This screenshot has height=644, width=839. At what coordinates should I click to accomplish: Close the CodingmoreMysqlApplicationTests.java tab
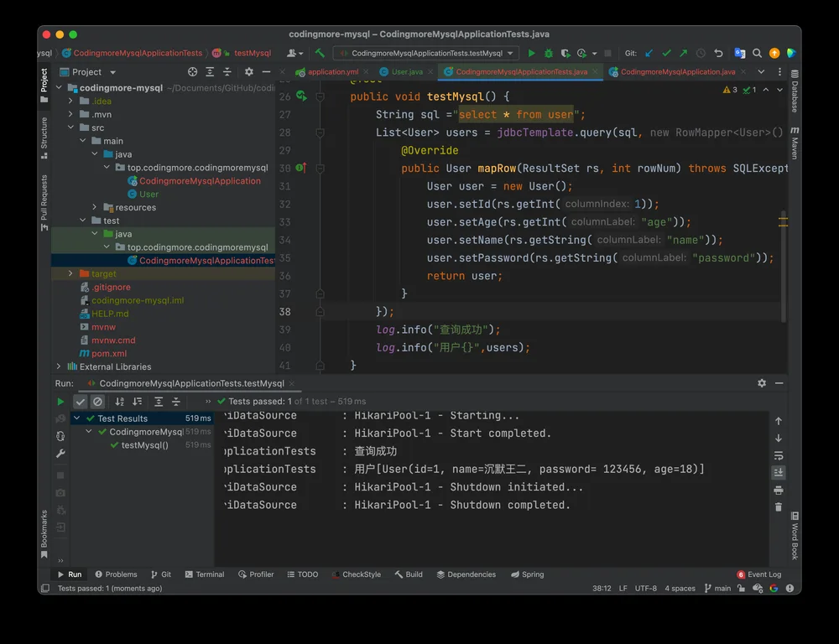pyautogui.click(x=595, y=71)
